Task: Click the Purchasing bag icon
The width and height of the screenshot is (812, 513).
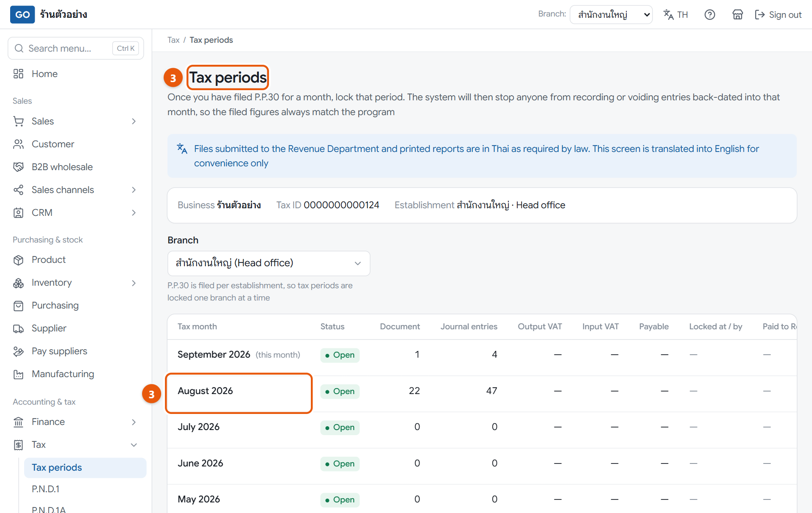Action: pos(18,306)
